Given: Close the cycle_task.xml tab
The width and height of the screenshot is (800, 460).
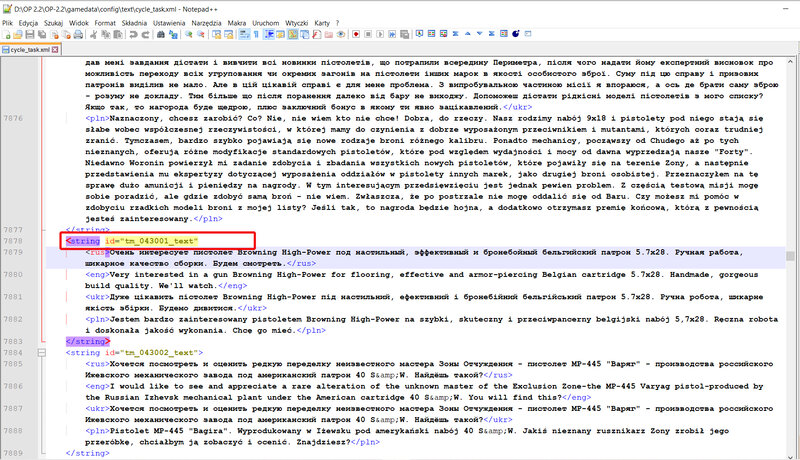Looking at the screenshot, I should (x=57, y=49).
